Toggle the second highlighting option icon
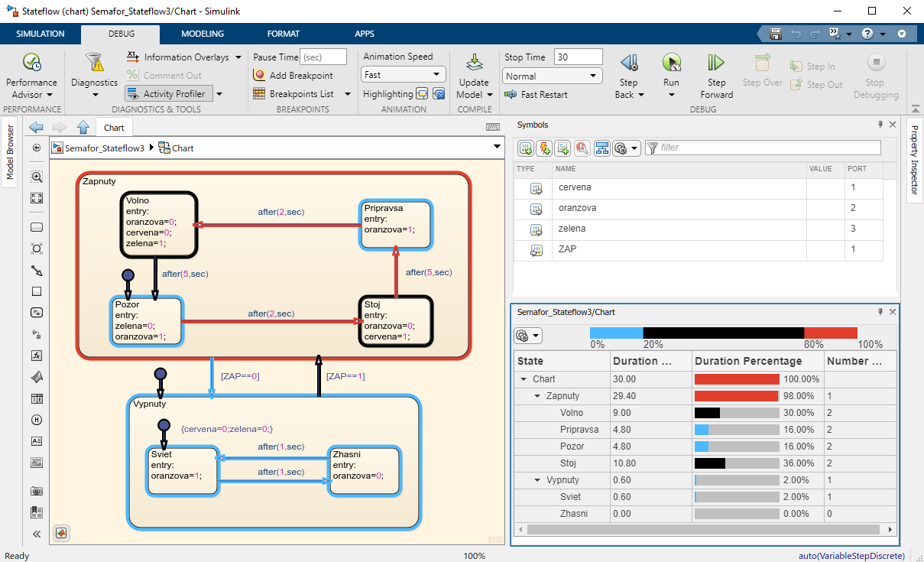The image size is (924, 562). click(x=439, y=94)
